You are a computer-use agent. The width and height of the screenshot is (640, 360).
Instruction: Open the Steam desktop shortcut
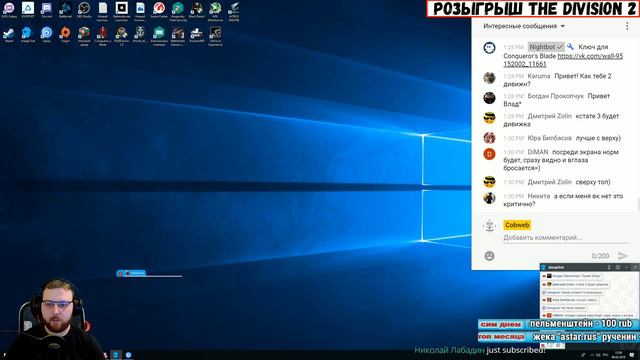click(x=9, y=34)
